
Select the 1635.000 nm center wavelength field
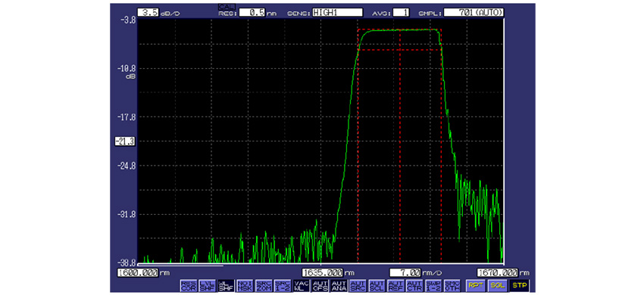pyautogui.click(x=323, y=272)
